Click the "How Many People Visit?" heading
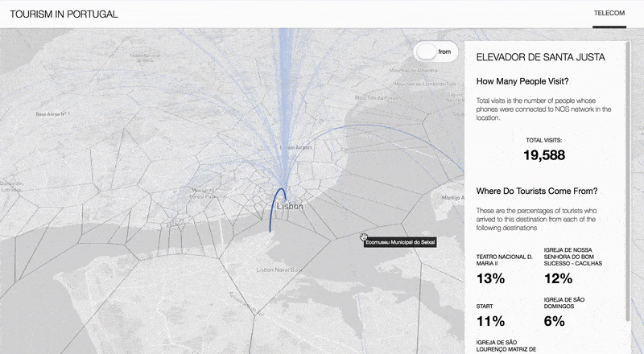The height and width of the screenshot is (354, 644). pyautogui.click(x=522, y=81)
